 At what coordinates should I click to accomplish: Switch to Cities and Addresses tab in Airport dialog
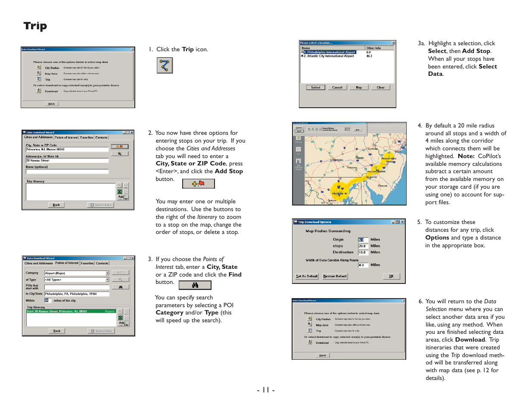click(x=39, y=263)
